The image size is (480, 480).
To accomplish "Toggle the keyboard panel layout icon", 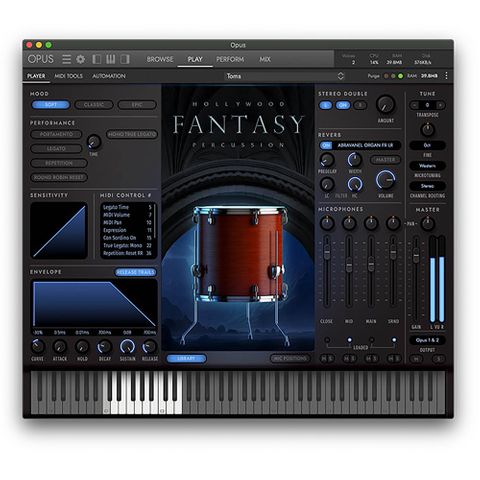I will pos(111,59).
